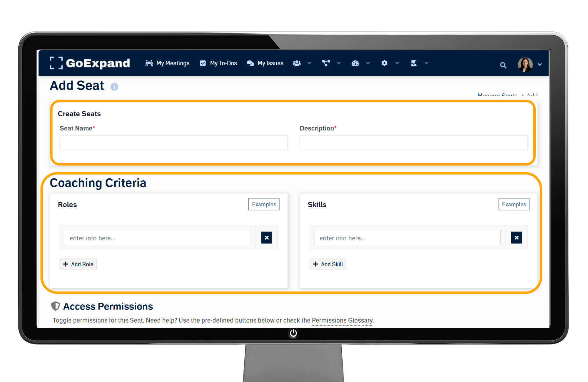Show Roles Examples
The width and height of the screenshot is (588, 382).
click(264, 204)
